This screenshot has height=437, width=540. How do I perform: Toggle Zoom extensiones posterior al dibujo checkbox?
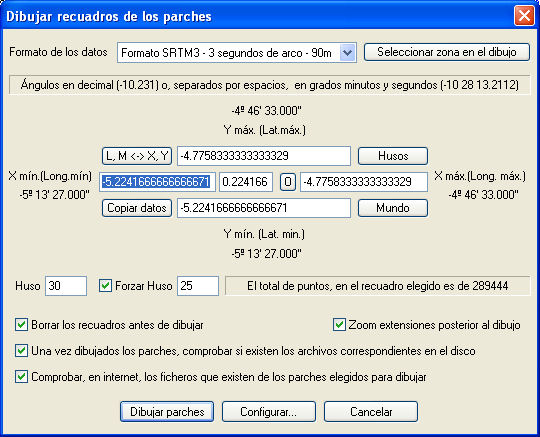339,325
